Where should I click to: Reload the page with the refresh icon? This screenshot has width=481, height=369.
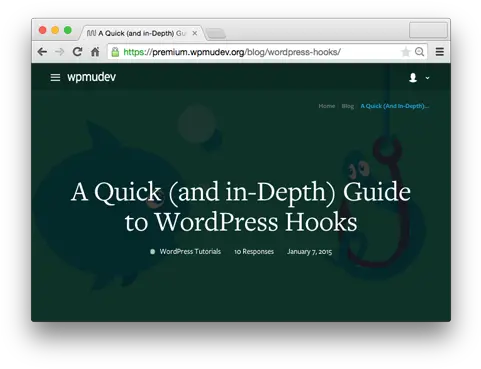pyautogui.click(x=77, y=52)
